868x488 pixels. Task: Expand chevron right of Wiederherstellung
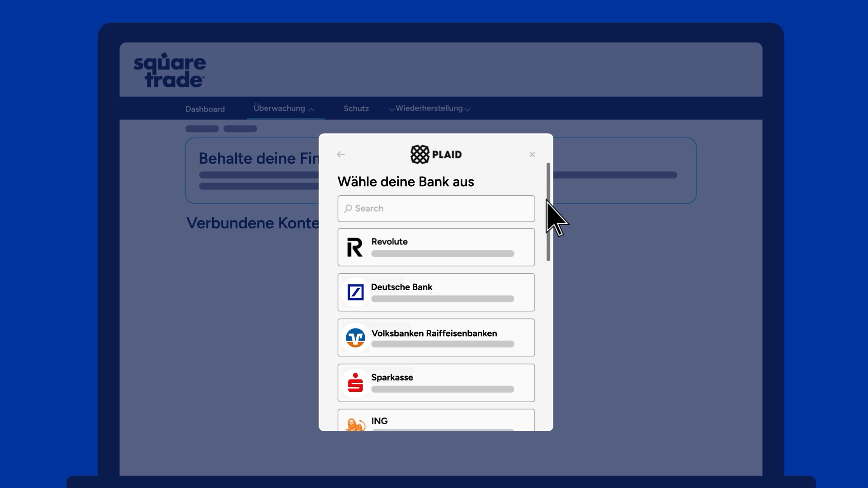click(467, 109)
